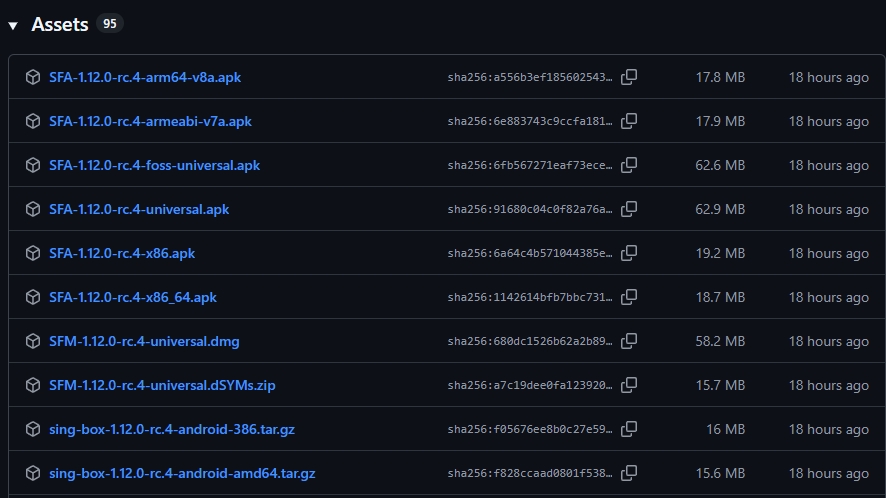Screen dimensions: 886x498
Task: Copy hash of sing-box android-386 tarball
Action: click(x=629, y=429)
